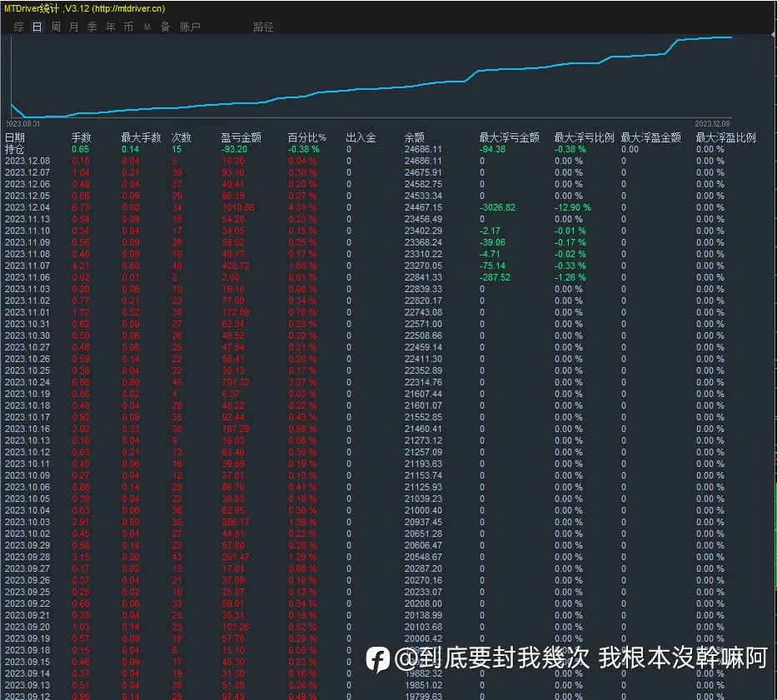Sort by the 日期 column header
This screenshot has width=777, height=700.
pos(15,137)
